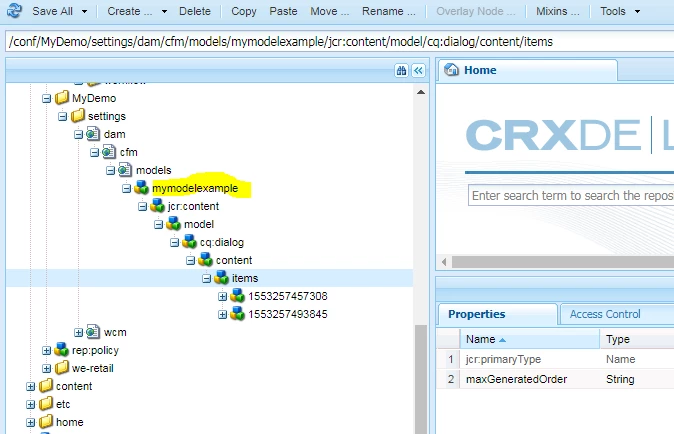
Task: Sort by the Name column header
Action: [x=530, y=339]
